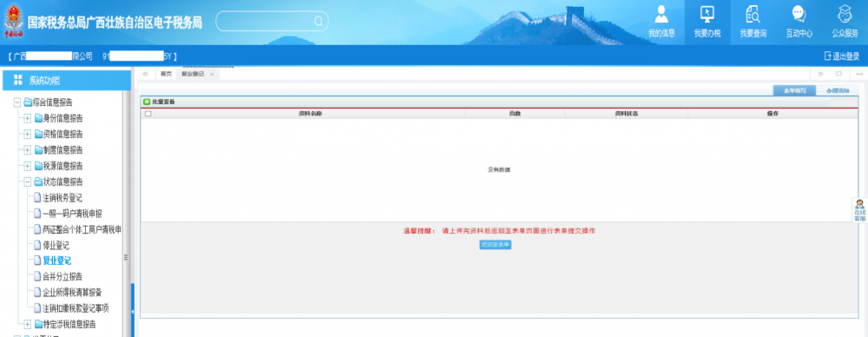Open 互动中心 chat icon
This screenshot has width=868, height=337.
pos(799,13)
